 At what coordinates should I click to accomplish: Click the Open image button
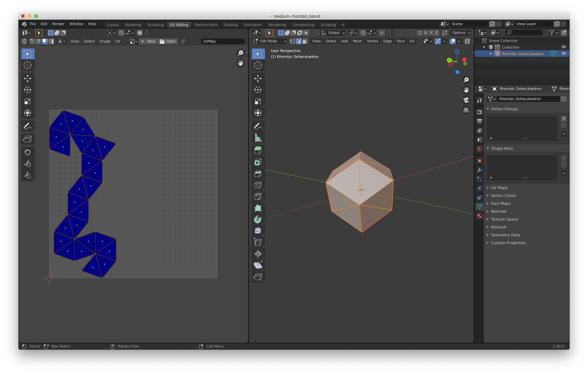[x=168, y=41]
